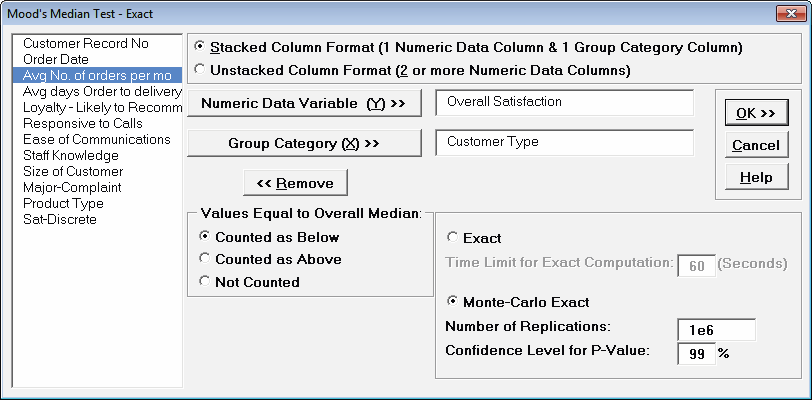Choose Counted as Below option
Image resolution: width=812 pixels, height=400 pixels.
[x=206, y=237]
